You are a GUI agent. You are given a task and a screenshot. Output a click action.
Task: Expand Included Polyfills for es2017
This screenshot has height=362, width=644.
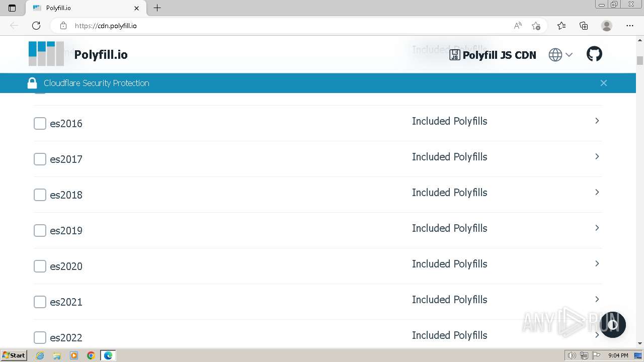pos(597,157)
